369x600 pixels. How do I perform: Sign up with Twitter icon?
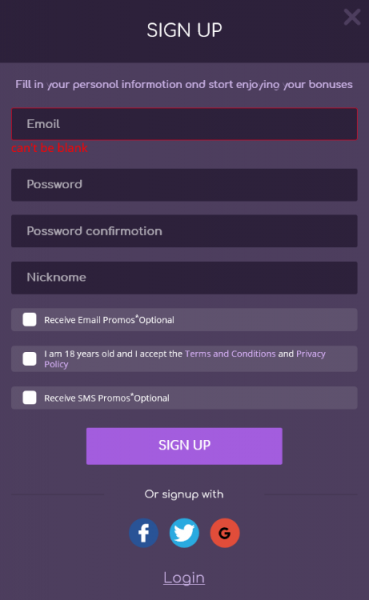pyautogui.click(x=184, y=533)
